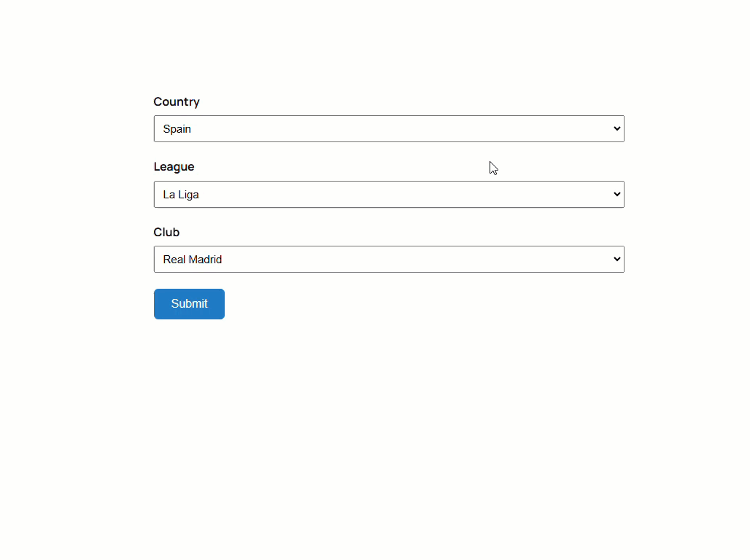This screenshot has width=750, height=560.
Task: Click the Club field label
Action: coord(166,232)
